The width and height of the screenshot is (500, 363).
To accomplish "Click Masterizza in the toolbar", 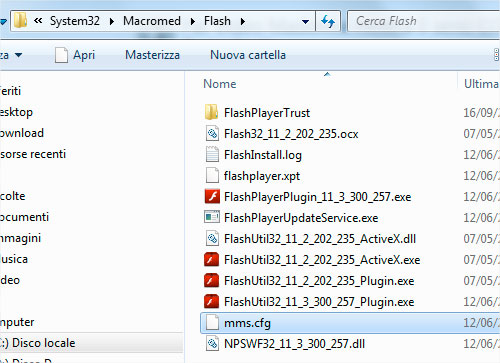I will 152,55.
